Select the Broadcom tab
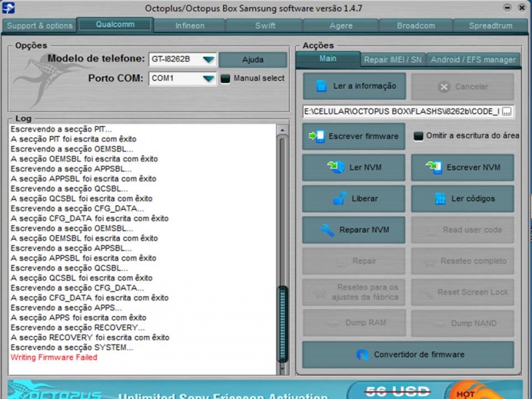The width and height of the screenshot is (532, 399). tap(416, 26)
